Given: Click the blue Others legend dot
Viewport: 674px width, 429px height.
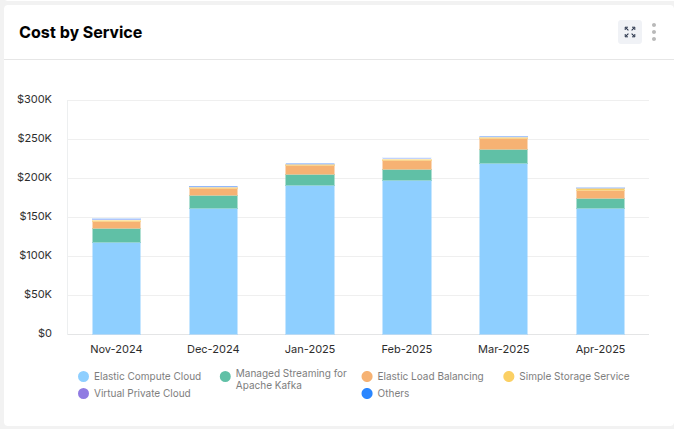Looking at the screenshot, I should (x=367, y=394).
